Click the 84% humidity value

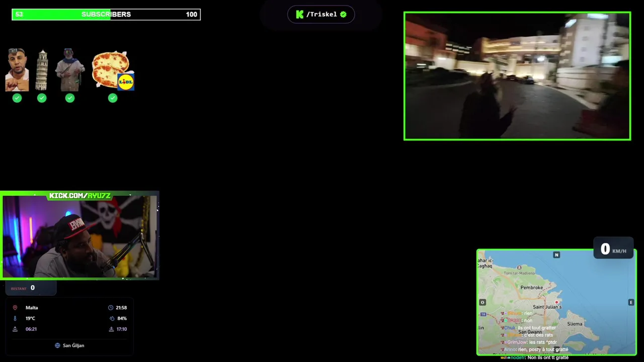122,318
